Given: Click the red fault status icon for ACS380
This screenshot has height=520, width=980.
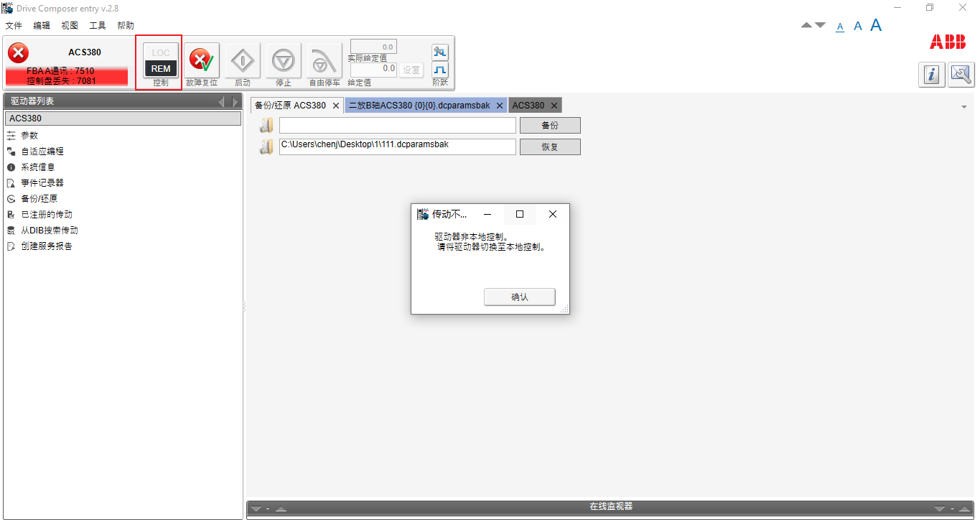Looking at the screenshot, I should point(18,52).
